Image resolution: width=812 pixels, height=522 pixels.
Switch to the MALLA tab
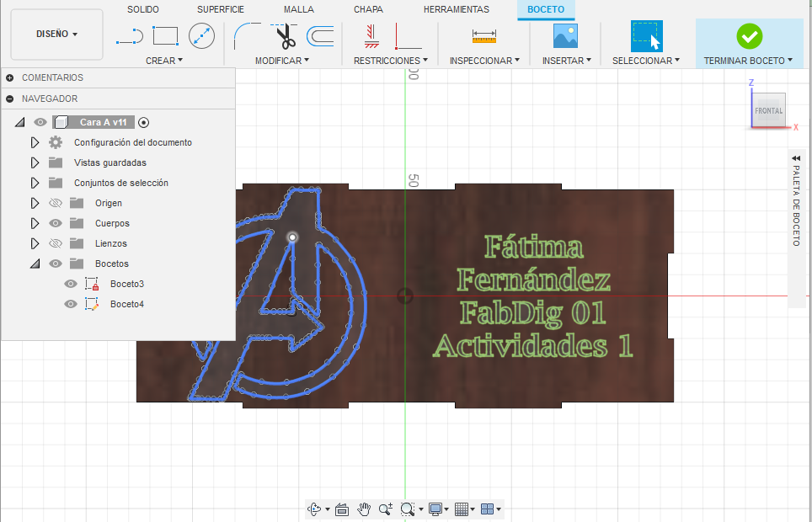click(299, 9)
